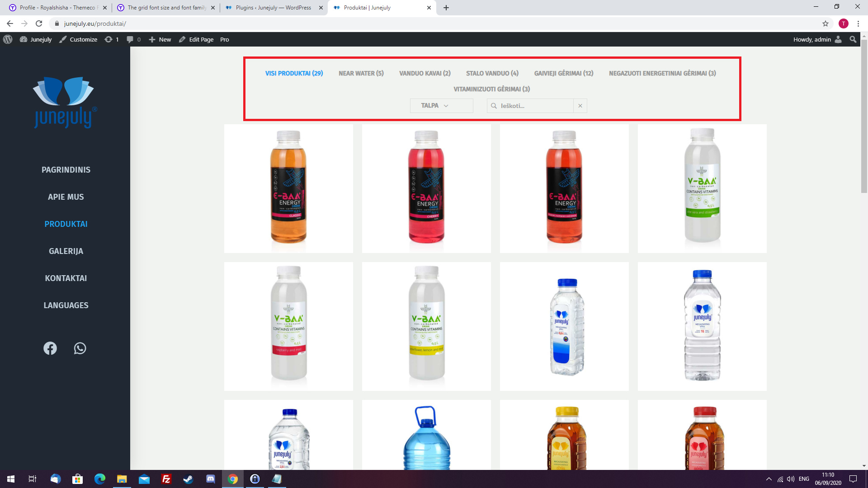
Task: Open the APIE MUS page
Action: tap(66, 197)
